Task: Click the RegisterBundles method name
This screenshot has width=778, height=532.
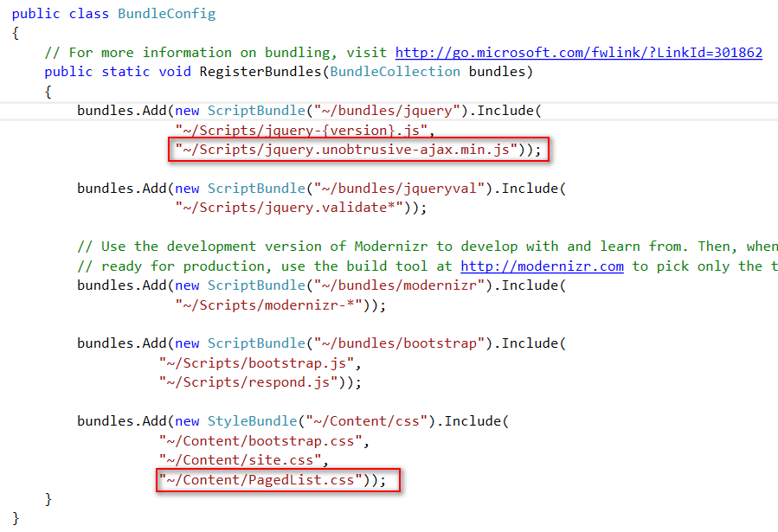Action: 261,72
